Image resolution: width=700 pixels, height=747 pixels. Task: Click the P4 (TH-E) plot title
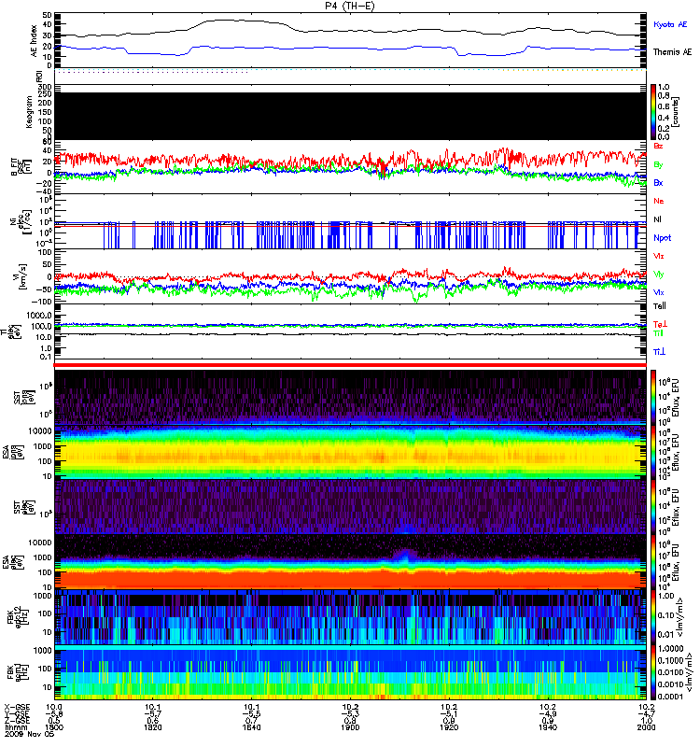pyautogui.click(x=350, y=6)
